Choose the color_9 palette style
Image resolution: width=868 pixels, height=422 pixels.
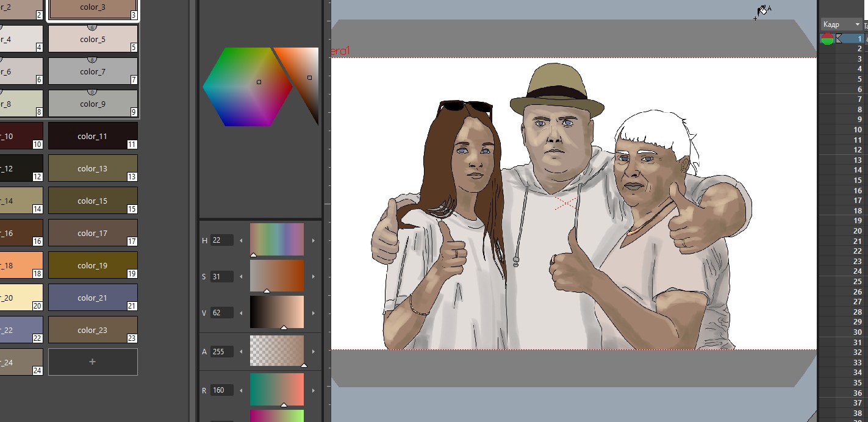[93, 104]
